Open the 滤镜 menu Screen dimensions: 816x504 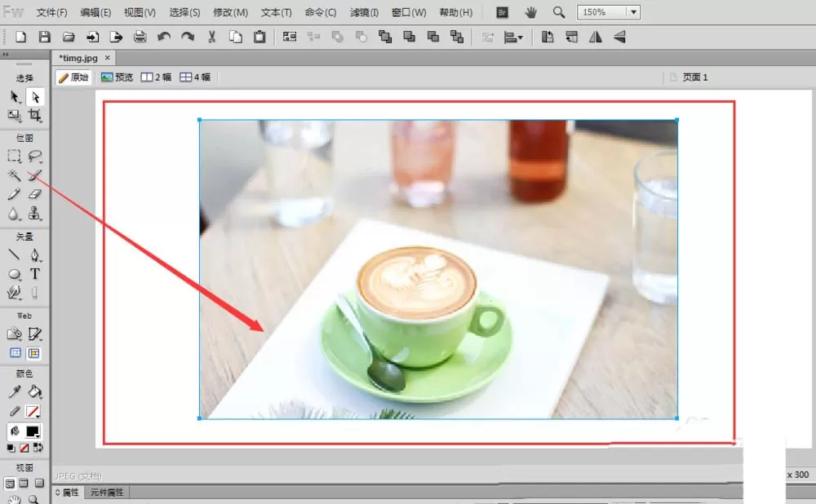(364, 12)
